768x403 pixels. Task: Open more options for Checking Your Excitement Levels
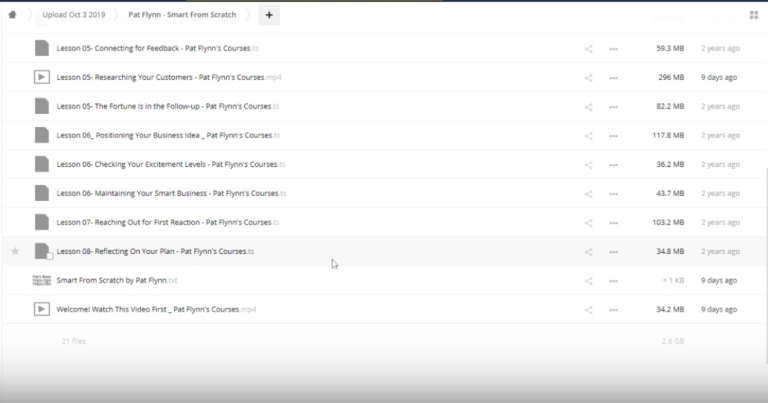point(613,165)
